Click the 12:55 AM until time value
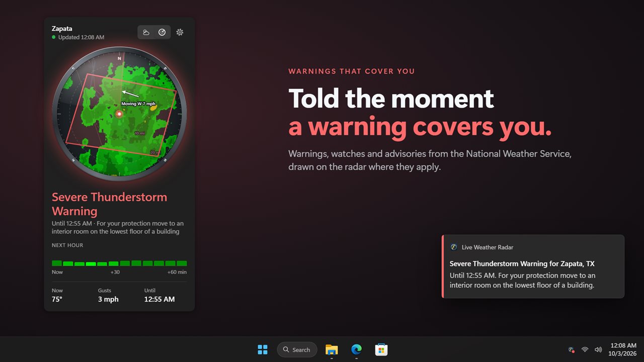 click(159, 299)
